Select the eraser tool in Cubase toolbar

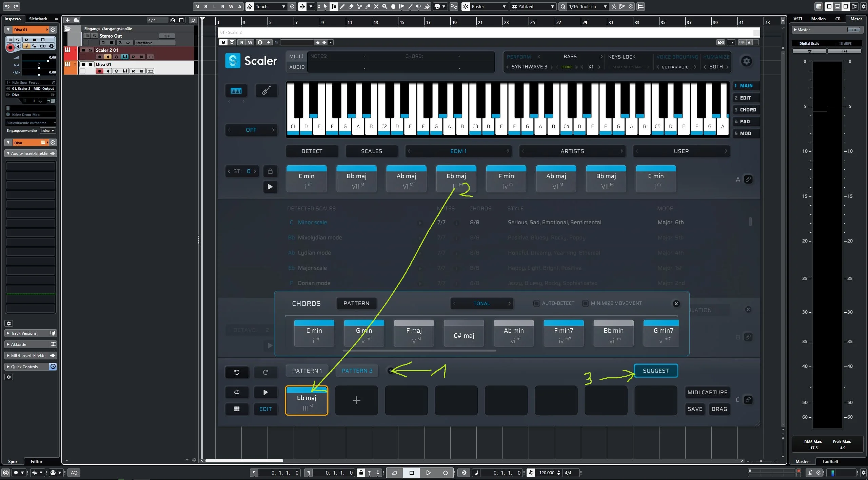tap(351, 6)
